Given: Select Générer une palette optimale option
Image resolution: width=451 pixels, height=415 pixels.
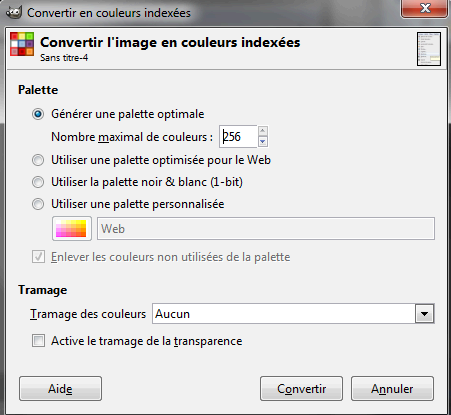Looking at the screenshot, I should click(x=38, y=114).
